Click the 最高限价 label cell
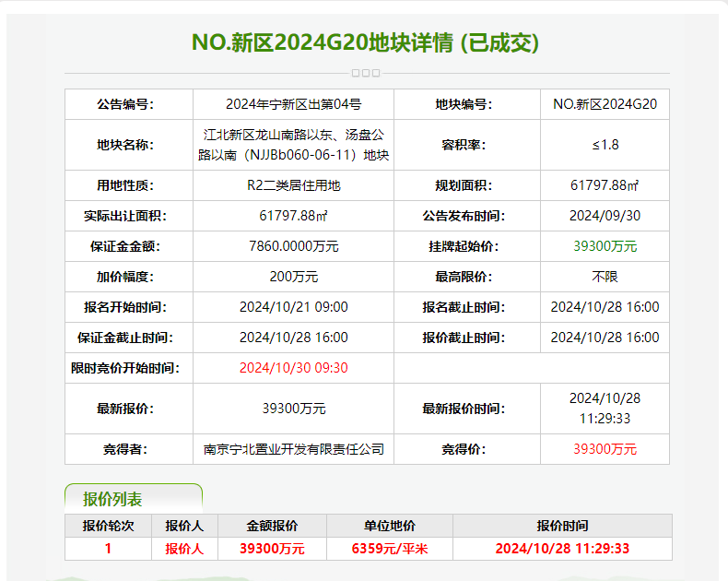 pos(467,277)
